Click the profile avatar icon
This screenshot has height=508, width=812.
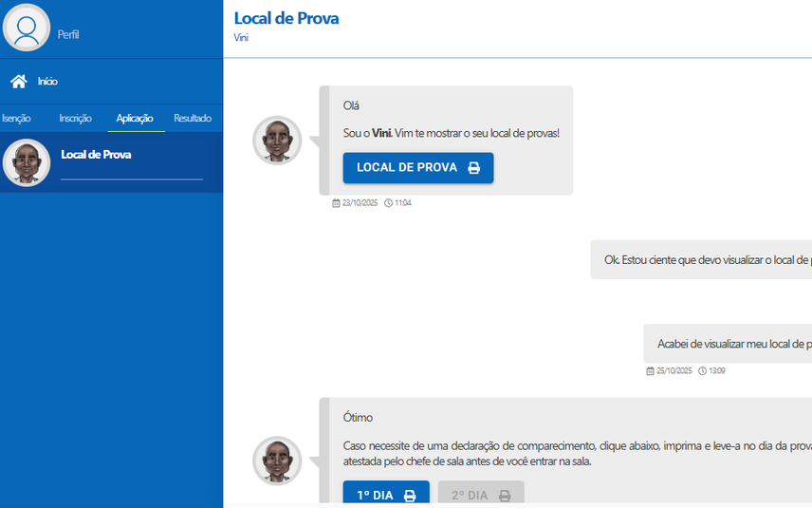(27, 28)
